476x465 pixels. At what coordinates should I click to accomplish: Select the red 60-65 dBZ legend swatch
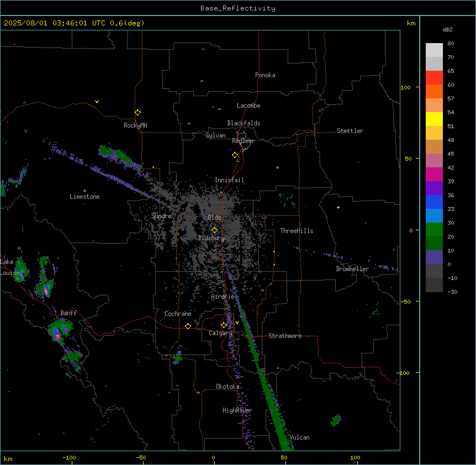coord(434,77)
